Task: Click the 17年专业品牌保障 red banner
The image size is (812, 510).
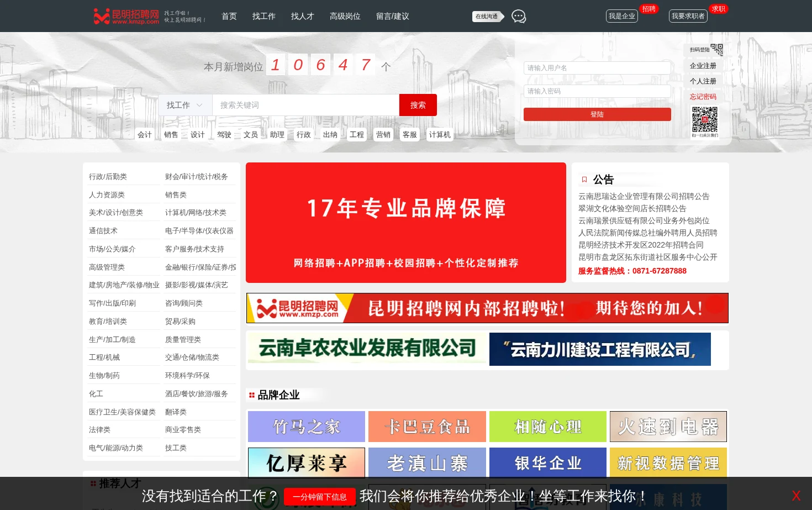Action: tap(406, 223)
